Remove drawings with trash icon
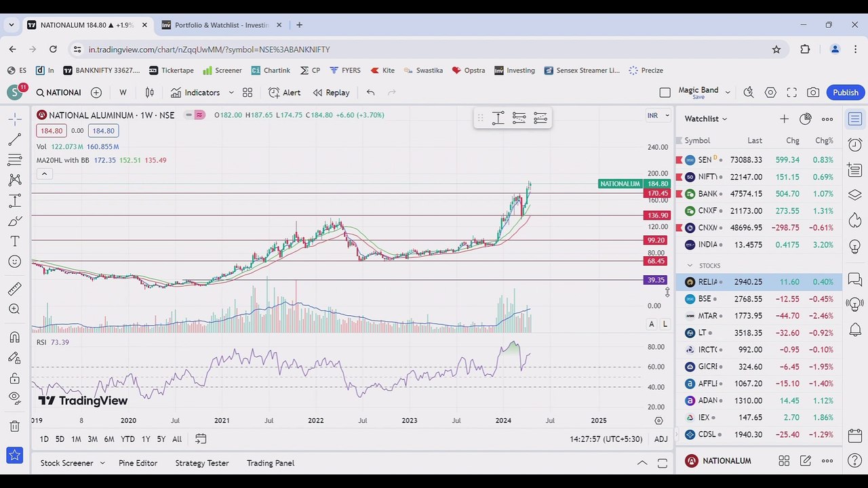The width and height of the screenshot is (868, 488). point(14,426)
